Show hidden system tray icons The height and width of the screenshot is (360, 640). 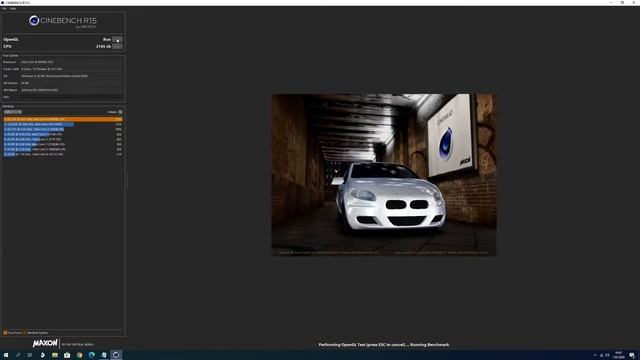(595, 355)
